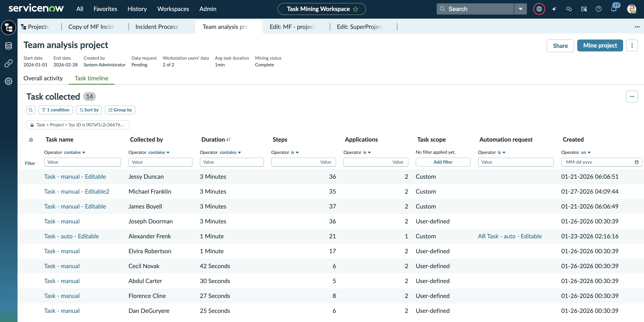Image resolution: width=644 pixels, height=322 pixels.
Task: Change Task name operator contains dropdown
Action: (x=75, y=152)
